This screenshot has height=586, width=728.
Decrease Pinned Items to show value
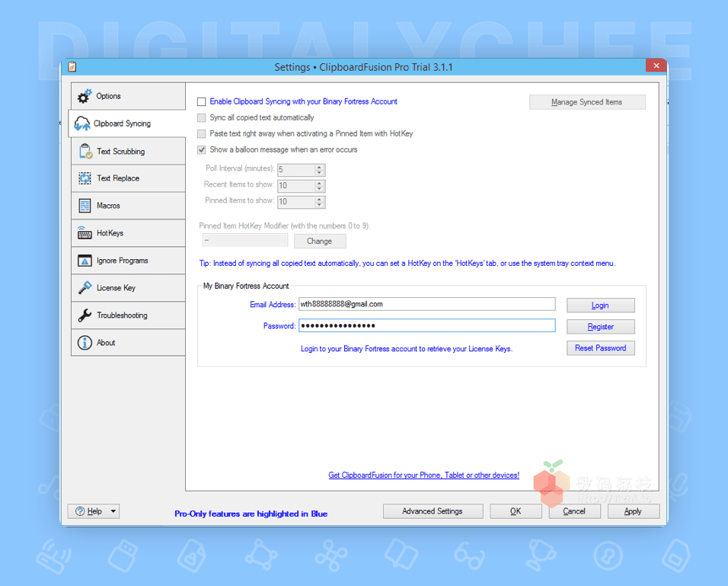[319, 205]
